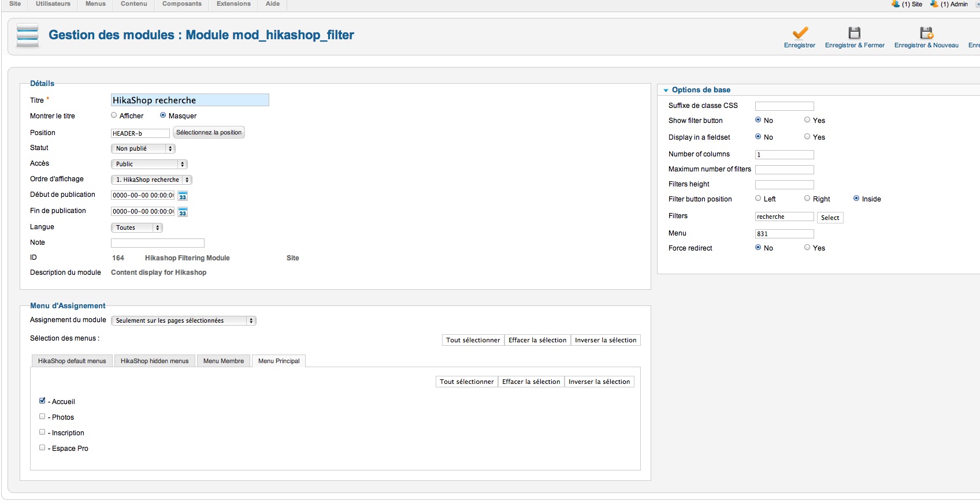Click the Filters field containing recherche

tap(785, 216)
